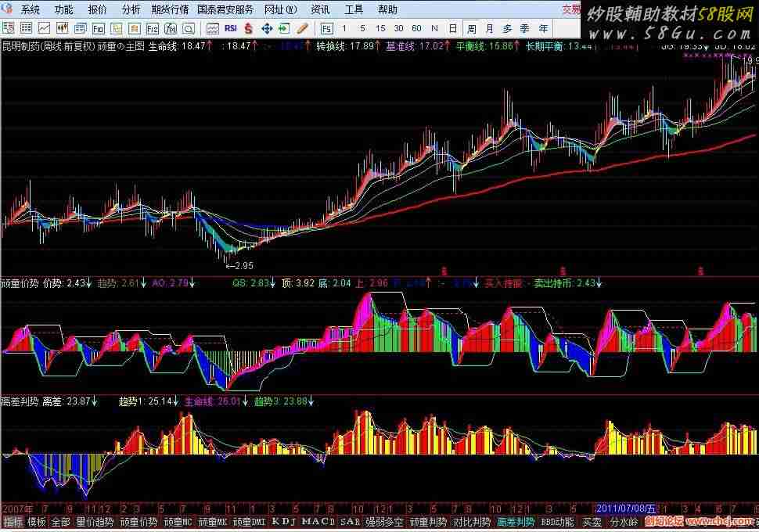Viewport: 759px width, 532px height.
Task: Expand the 工具 menu
Action: tap(354, 9)
